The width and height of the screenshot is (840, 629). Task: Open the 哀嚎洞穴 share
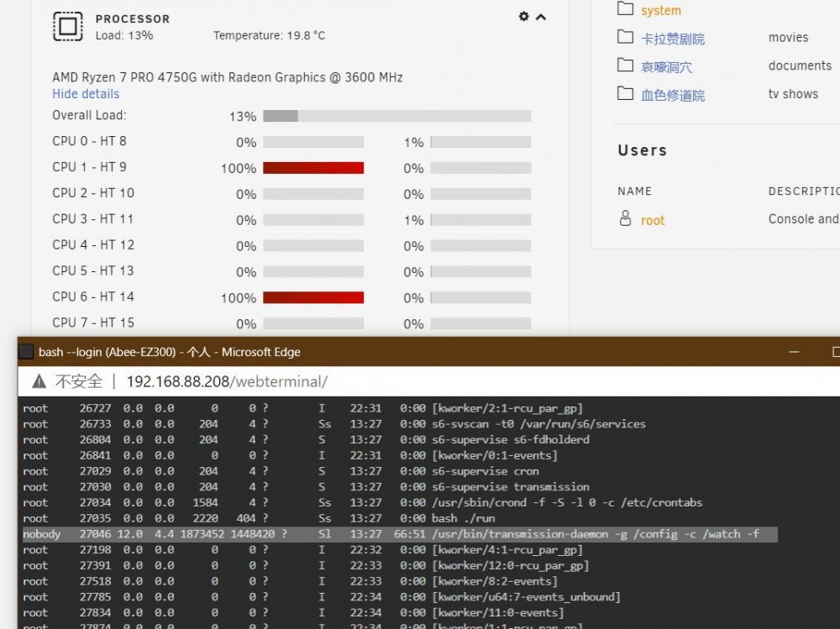[x=666, y=67]
